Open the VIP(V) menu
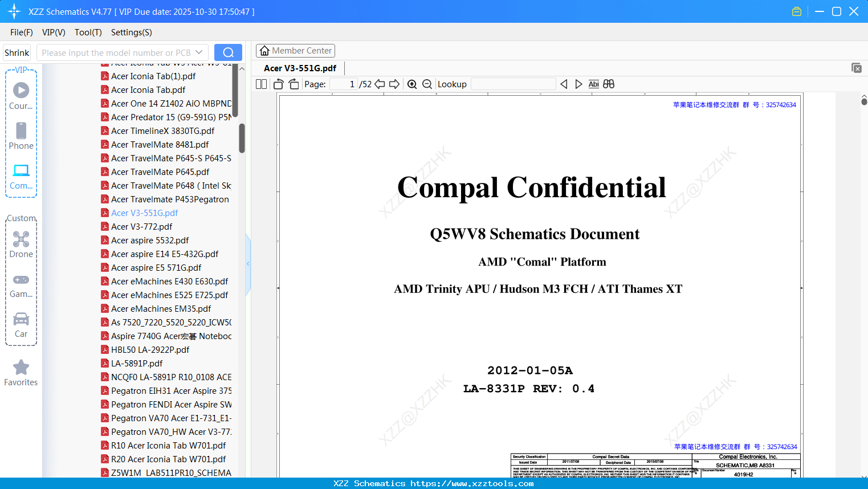The image size is (868, 489). (54, 32)
